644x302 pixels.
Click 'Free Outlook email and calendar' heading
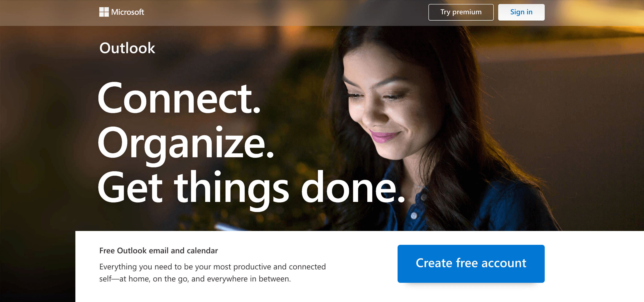(159, 251)
